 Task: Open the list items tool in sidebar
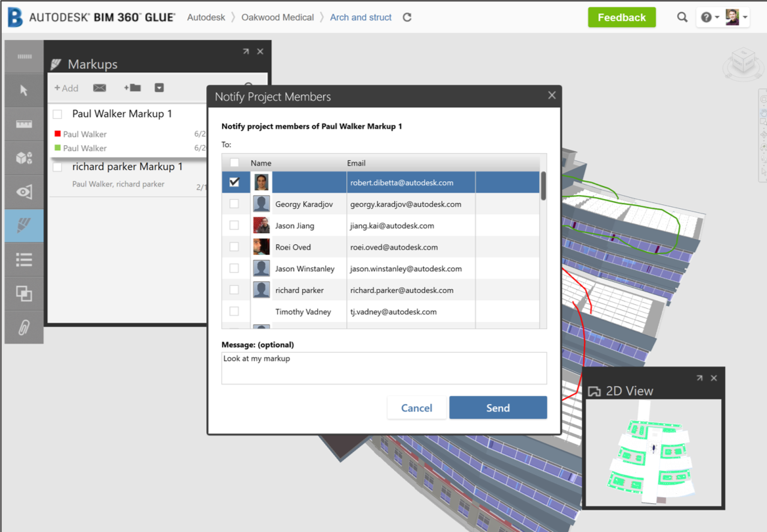pos(24,259)
